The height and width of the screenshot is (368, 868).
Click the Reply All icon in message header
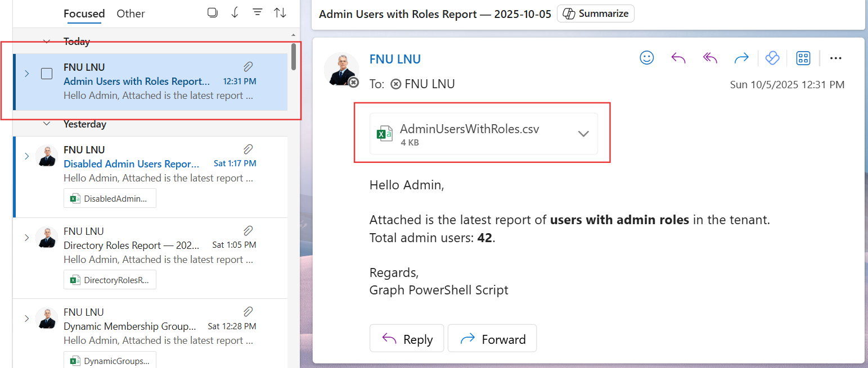[710, 58]
